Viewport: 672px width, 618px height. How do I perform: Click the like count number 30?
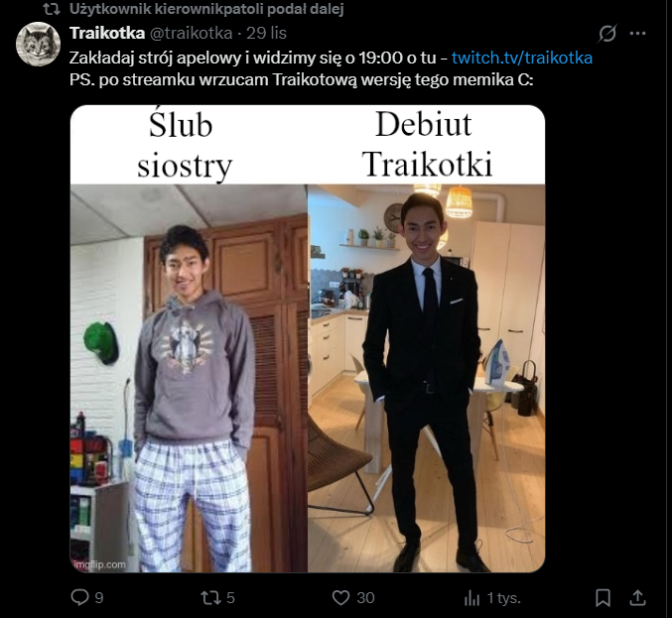click(x=365, y=598)
